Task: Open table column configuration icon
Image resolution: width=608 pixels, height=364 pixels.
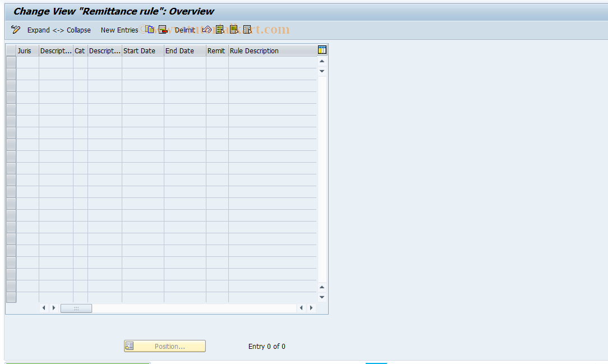Action: (322, 49)
